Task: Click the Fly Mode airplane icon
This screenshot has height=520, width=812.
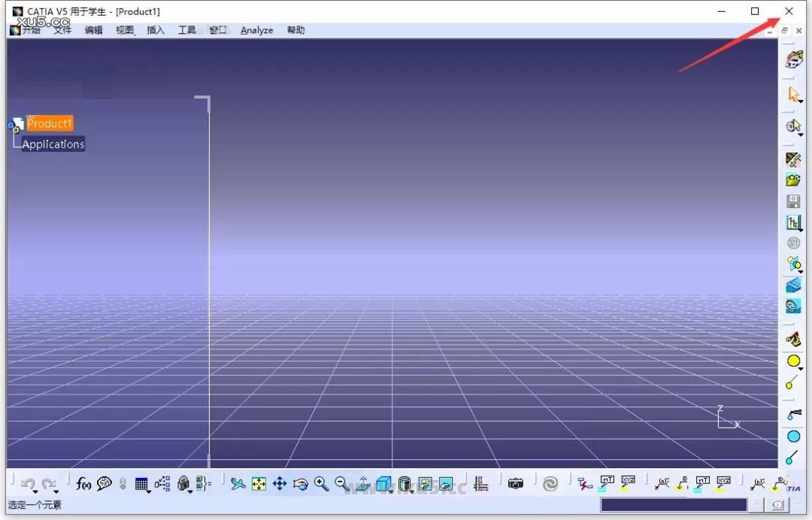Action: 238,484
